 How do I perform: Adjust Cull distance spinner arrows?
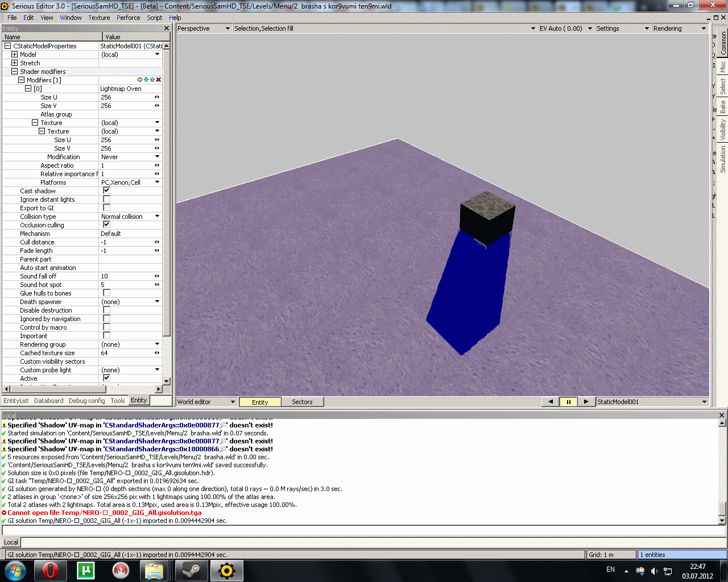(157, 242)
